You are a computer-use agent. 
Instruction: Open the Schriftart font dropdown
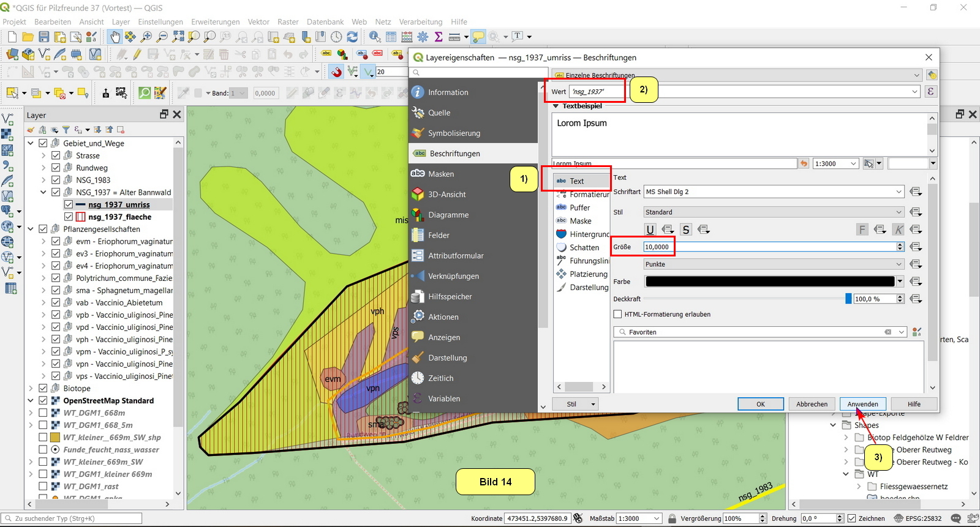coord(774,192)
